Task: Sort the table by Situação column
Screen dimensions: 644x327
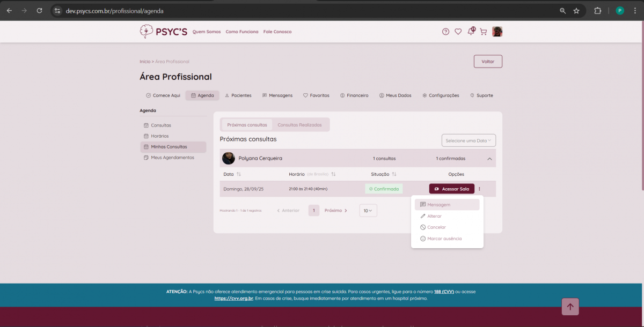Action: (x=394, y=174)
